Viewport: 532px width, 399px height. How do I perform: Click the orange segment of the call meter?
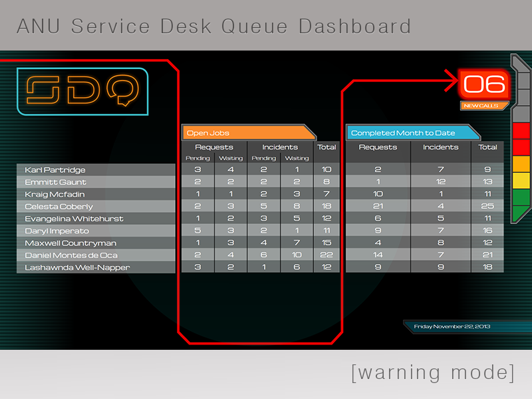(521, 164)
